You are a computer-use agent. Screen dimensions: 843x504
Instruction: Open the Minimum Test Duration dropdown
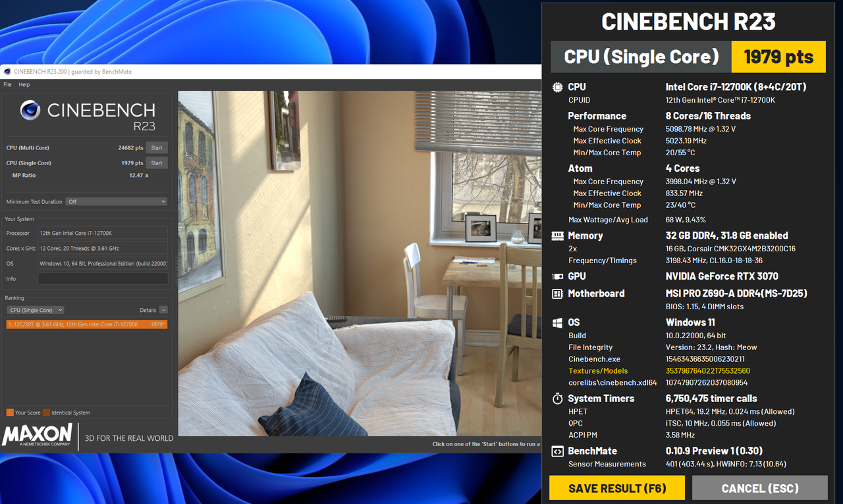(x=117, y=201)
